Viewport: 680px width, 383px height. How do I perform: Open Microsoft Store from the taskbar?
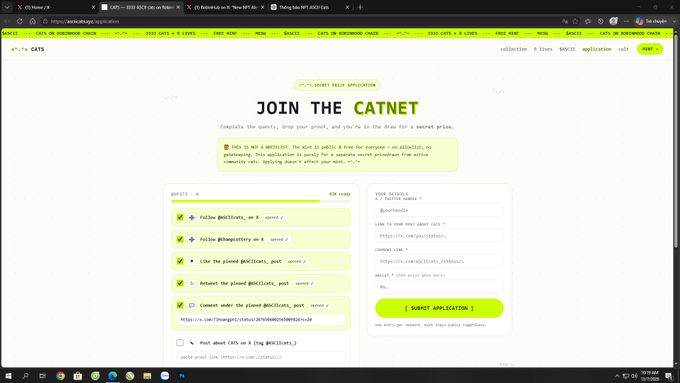click(x=78, y=376)
